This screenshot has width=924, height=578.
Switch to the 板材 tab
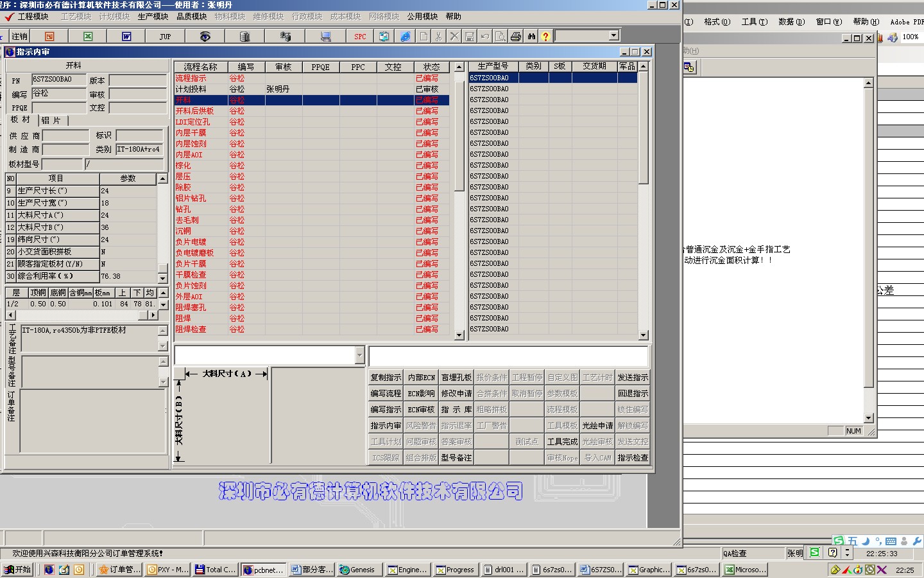pos(21,119)
